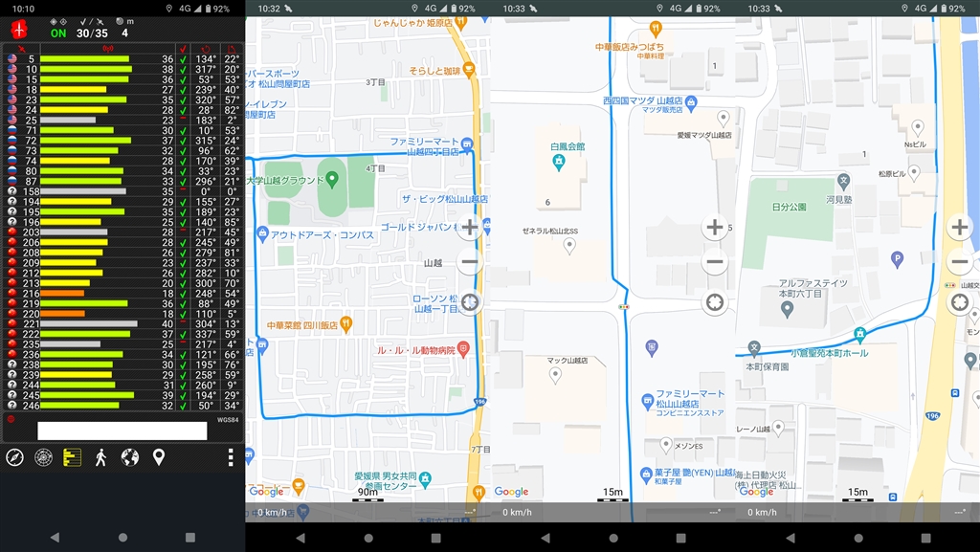Select satellite 221 gray signal bar

[x=89, y=323]
